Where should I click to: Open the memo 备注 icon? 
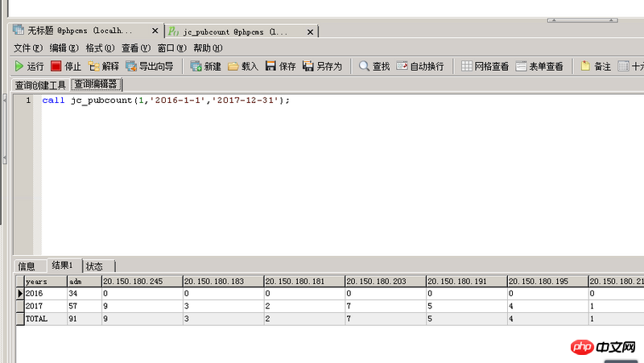point(585,66)
